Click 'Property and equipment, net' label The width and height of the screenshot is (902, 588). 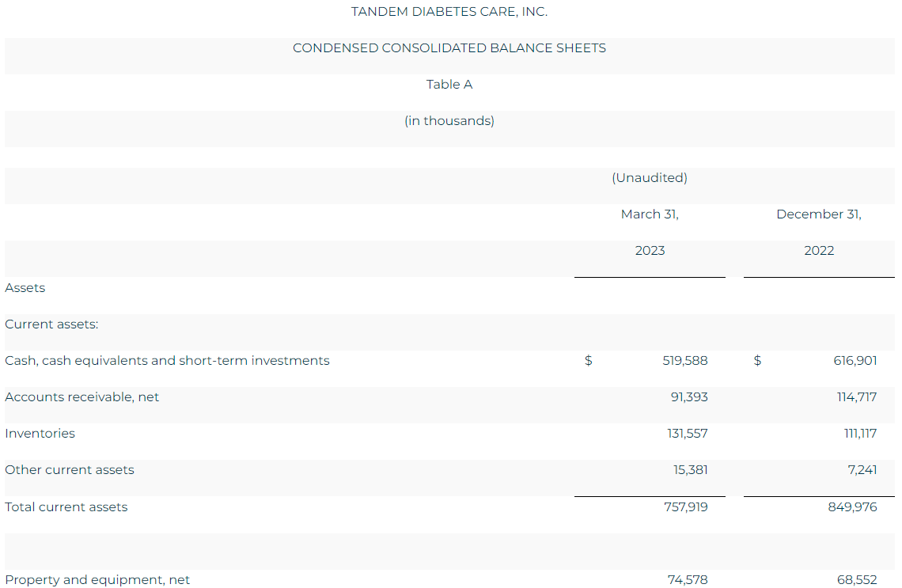[x=97, y=579]
